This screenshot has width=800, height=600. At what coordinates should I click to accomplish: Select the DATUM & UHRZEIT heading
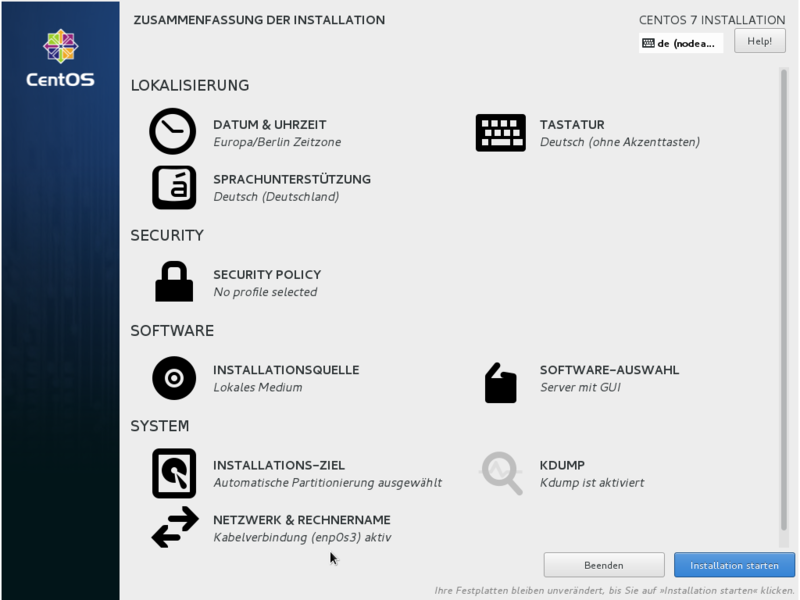point(269,124)
